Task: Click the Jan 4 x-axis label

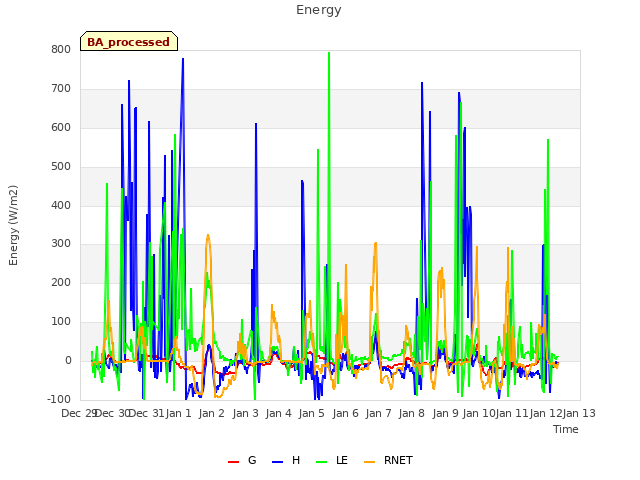Action: pos(279,413)
